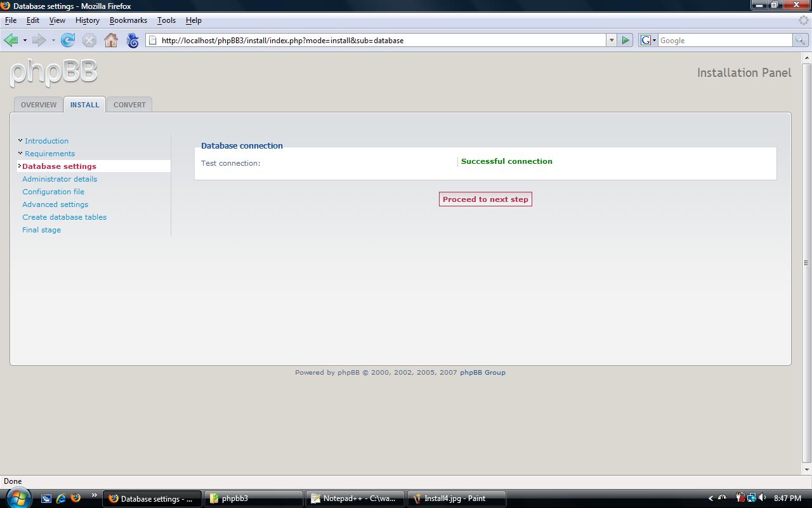Click the phpBB logo

tap(54, 72)
